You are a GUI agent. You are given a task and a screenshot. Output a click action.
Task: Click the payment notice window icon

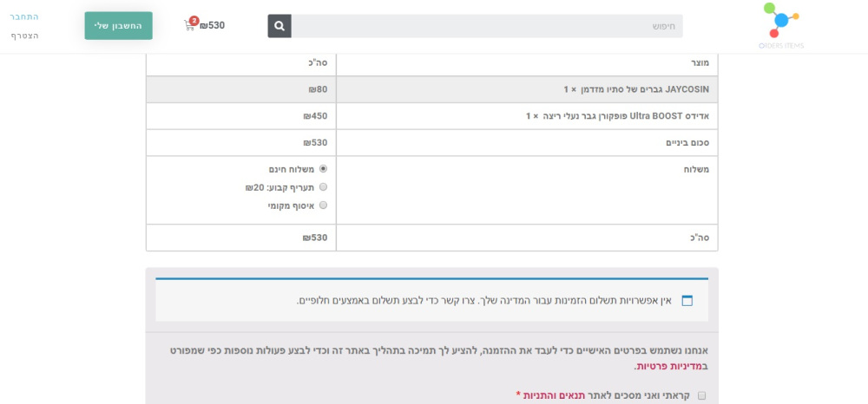687,301
